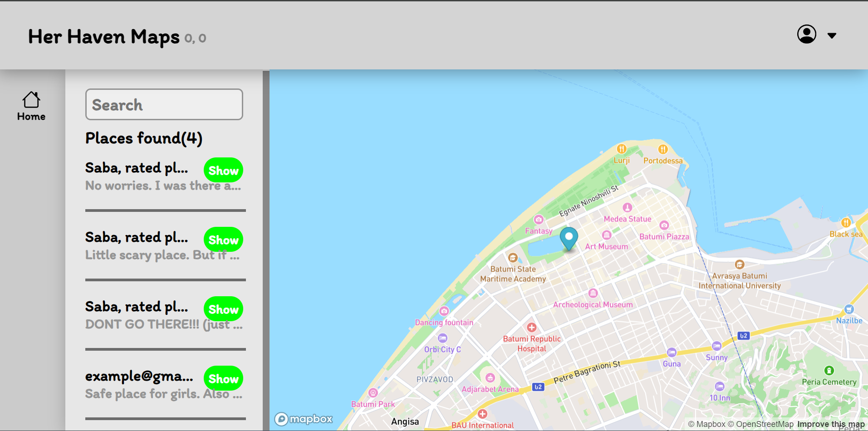Click the Fantasy attraction map icon

click(x=539, y=220)
